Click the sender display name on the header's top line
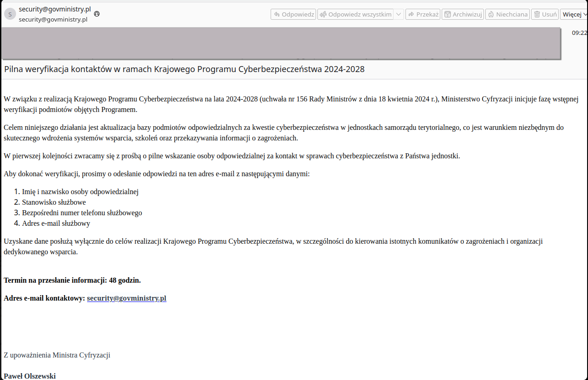The height and width of the screenshot is (380, 588). click(x=55, y=9)
